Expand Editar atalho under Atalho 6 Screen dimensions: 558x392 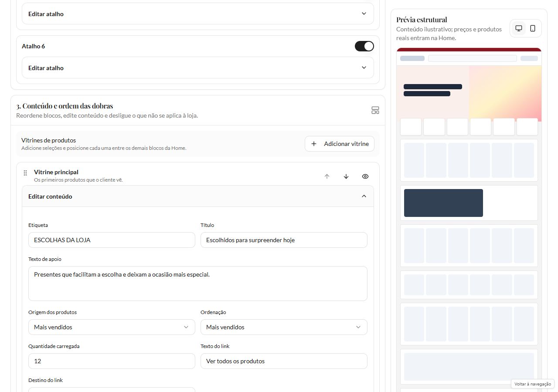click(x=198, y=68)
